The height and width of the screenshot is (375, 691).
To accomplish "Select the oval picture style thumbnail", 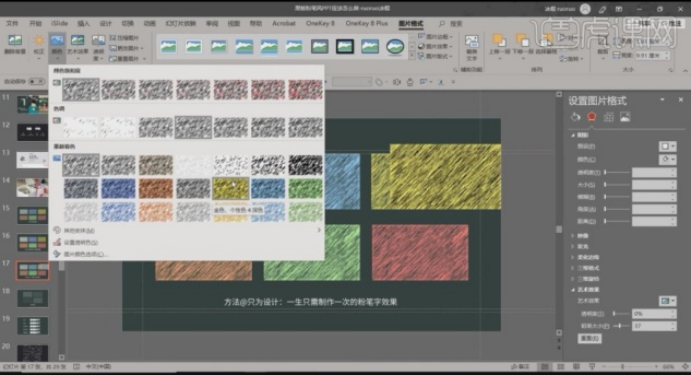I will coord(395,46).
